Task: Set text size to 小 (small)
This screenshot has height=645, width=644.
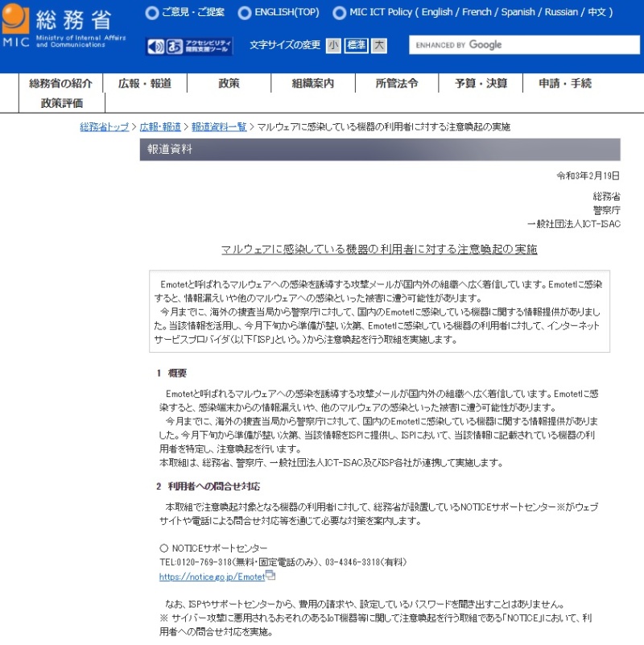Action: [x=332, y=46]
